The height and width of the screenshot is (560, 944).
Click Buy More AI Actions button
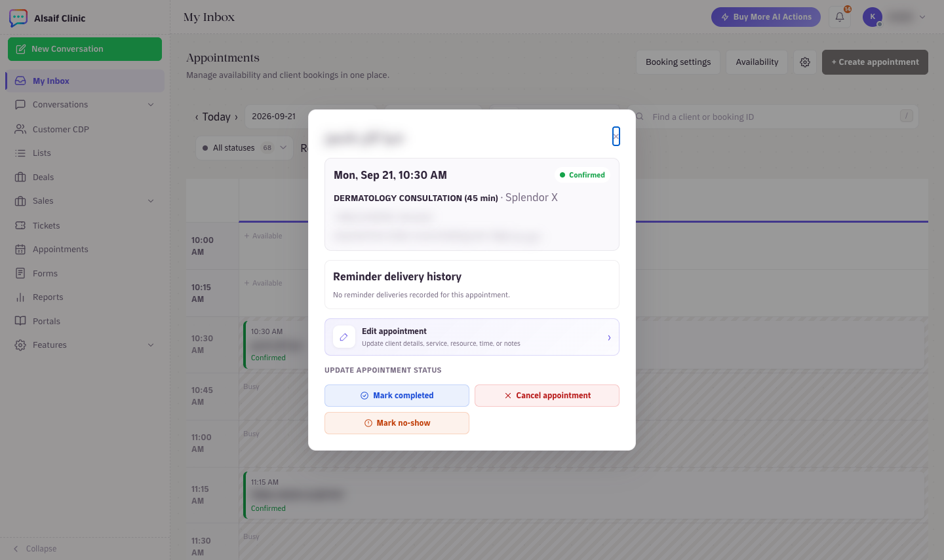(766, 17)
